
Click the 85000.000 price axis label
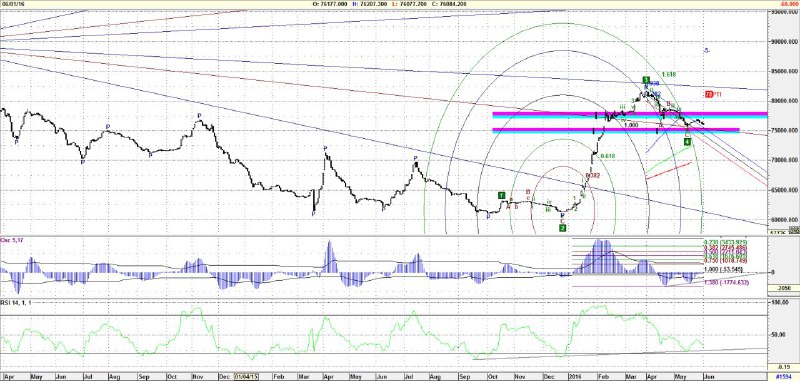784,71
